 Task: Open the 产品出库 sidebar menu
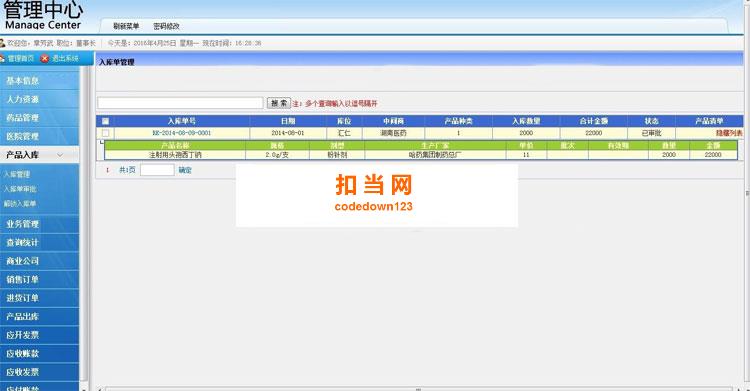[39, 317]
